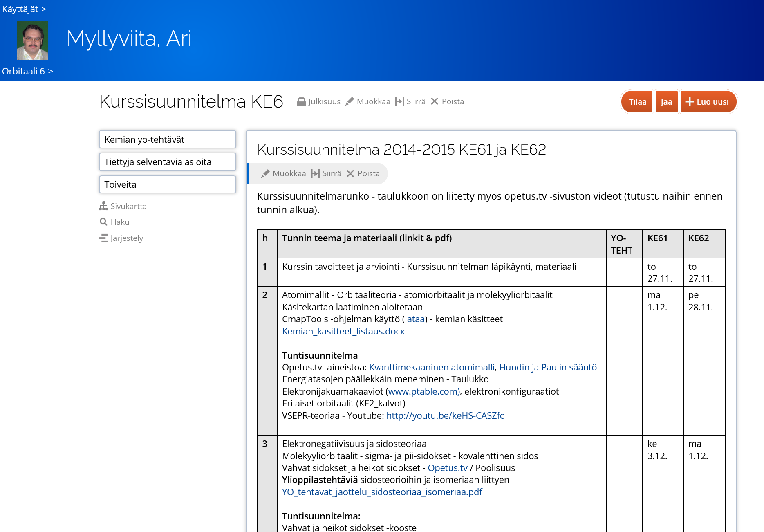Open Toiveita page

coord(168,184)
